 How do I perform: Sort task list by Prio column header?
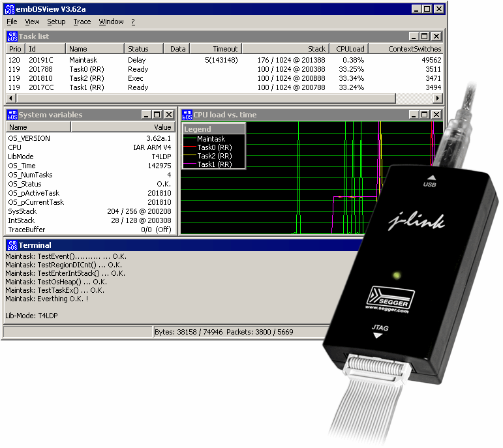point(15,49)
